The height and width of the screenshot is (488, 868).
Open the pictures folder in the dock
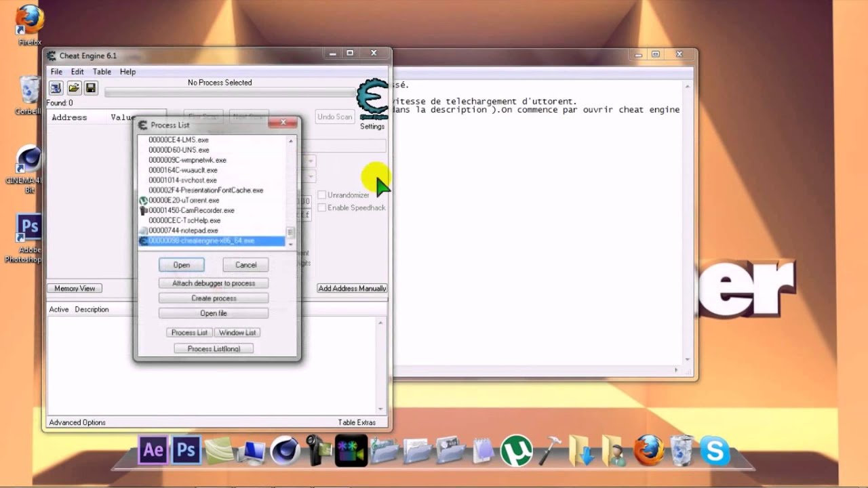tap(450, 451)
